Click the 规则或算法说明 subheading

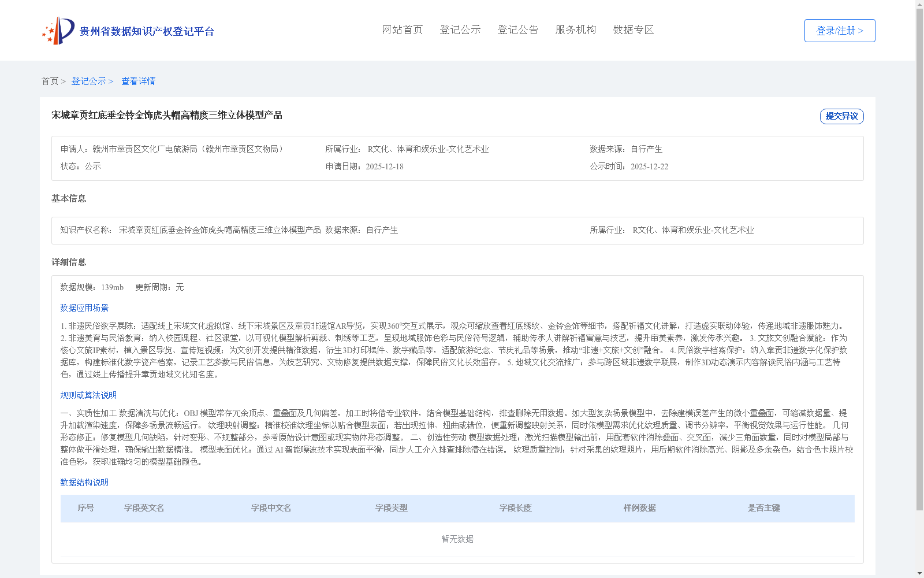click(x=88, y=395)
